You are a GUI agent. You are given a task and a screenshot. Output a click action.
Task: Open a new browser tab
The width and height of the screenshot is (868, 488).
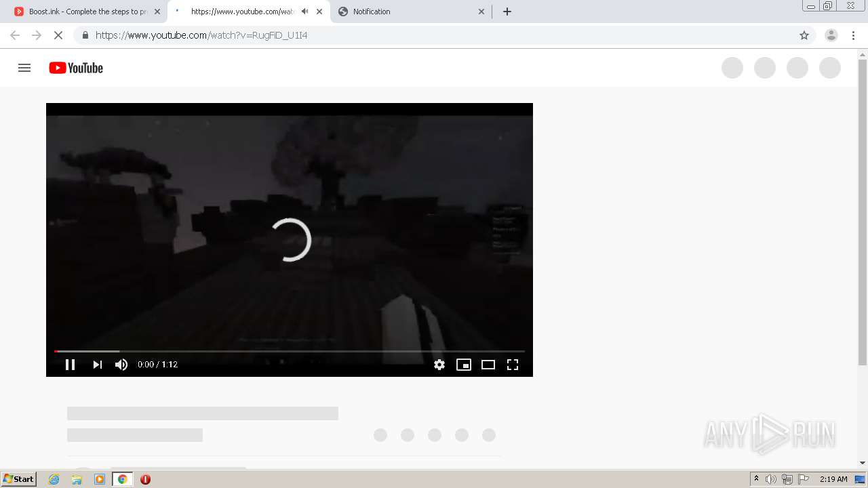pyautogui.click(x=507, y=12)
